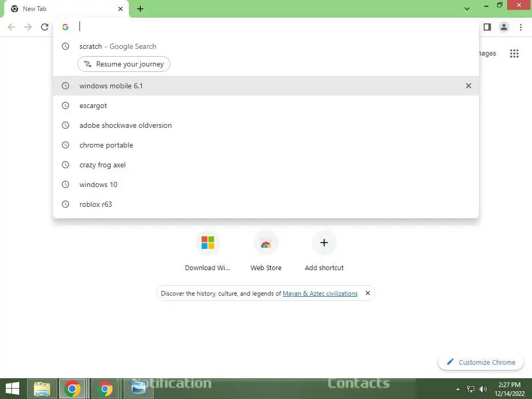Open the Web Store shortcut
The width and height of the screenshot is (532, 399).
266,251
